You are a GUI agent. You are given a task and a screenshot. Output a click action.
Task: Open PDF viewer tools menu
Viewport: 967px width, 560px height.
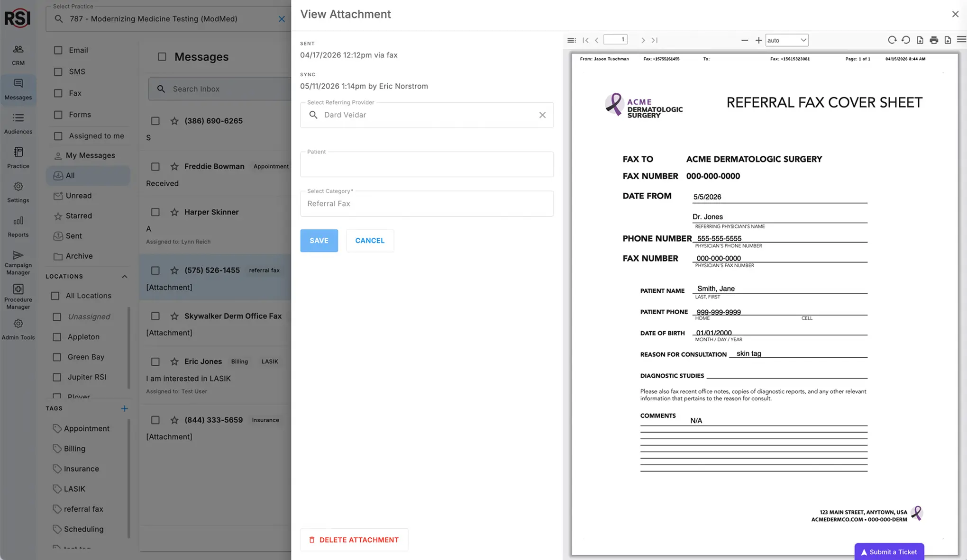click(x=961, y=40)
